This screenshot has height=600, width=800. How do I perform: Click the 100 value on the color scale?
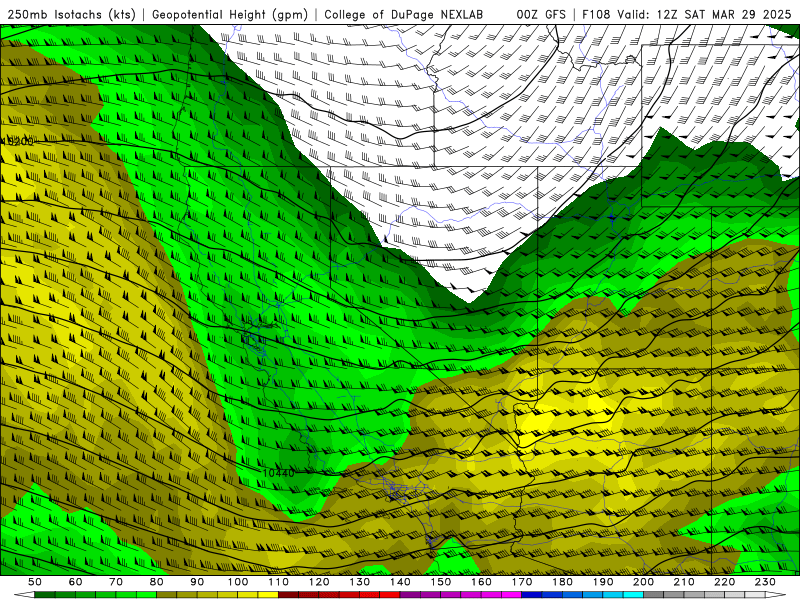click(x=238, y=582)
